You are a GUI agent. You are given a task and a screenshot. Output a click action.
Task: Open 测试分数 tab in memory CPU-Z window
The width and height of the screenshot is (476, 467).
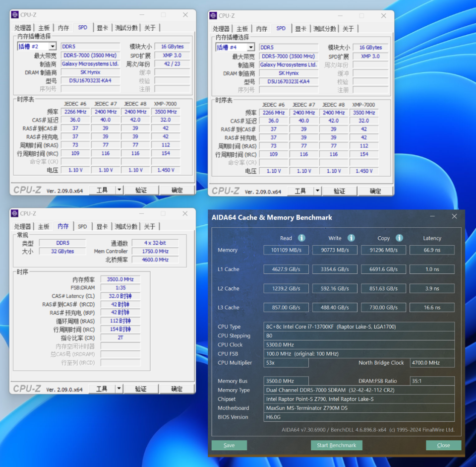126,227
